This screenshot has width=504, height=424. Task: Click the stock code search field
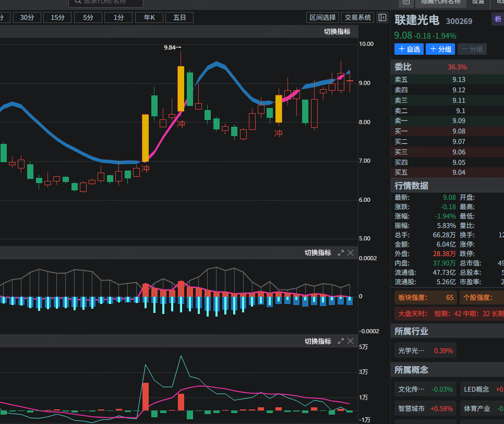[x=110, y=2]
